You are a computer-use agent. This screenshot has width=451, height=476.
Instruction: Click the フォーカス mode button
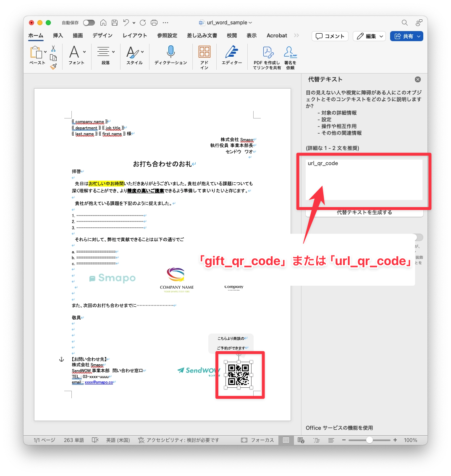tap(257, 440)
